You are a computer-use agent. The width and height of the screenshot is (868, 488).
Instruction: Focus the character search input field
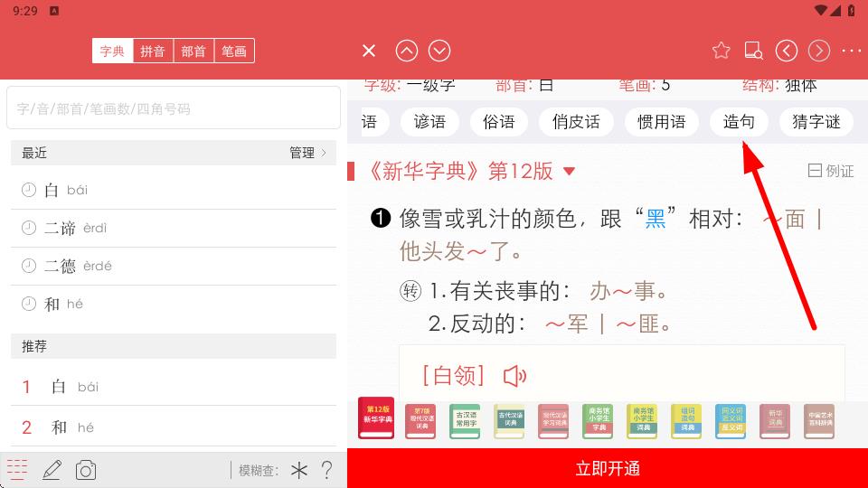174,108
